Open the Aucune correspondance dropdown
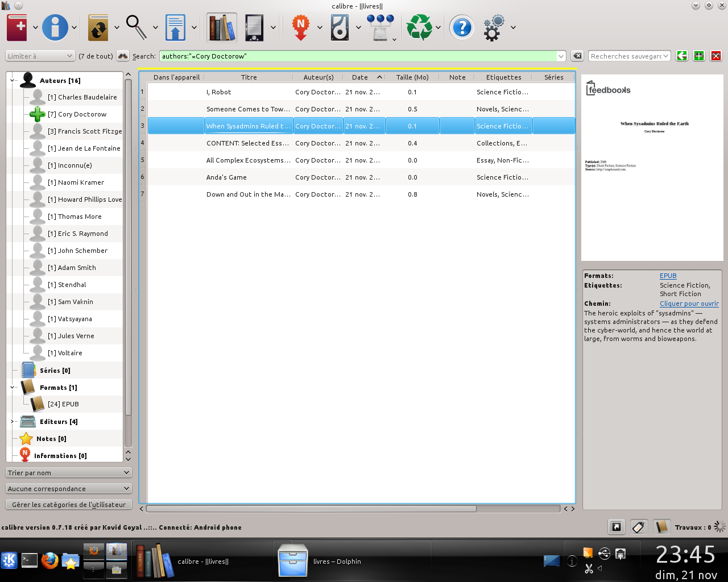The image size is (728, 582). (x=69, y=488)
